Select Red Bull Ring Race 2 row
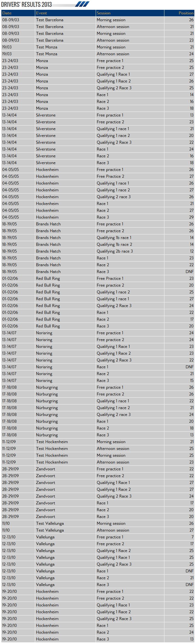 click(98, 319)
